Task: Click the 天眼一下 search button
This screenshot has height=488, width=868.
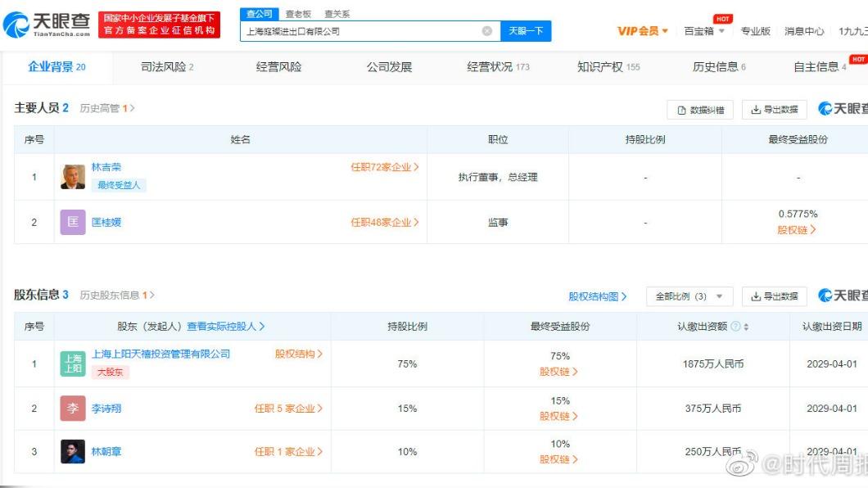Action: coord(526,31)
